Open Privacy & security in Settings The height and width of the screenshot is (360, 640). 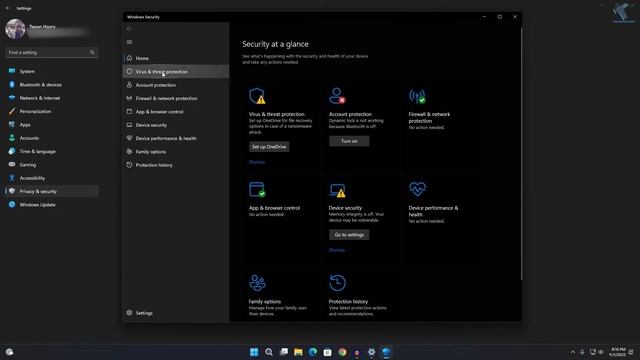coord(52,191)
